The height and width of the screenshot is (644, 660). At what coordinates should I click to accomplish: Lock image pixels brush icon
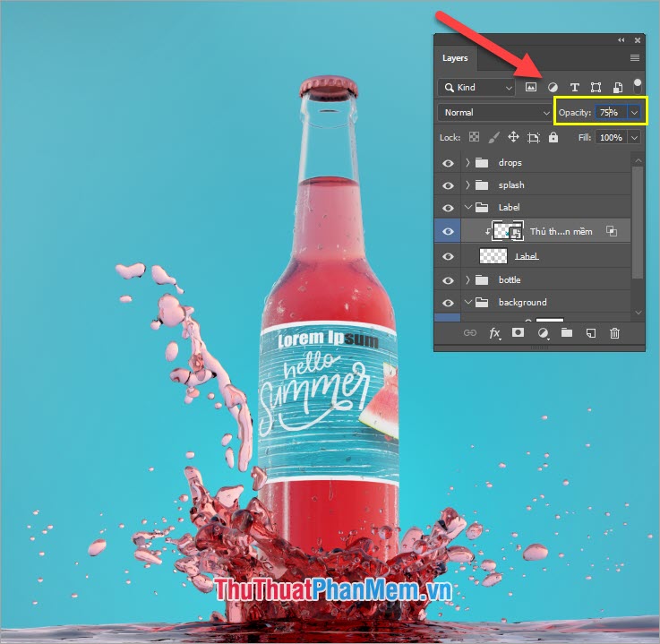[x=494, y=137]
